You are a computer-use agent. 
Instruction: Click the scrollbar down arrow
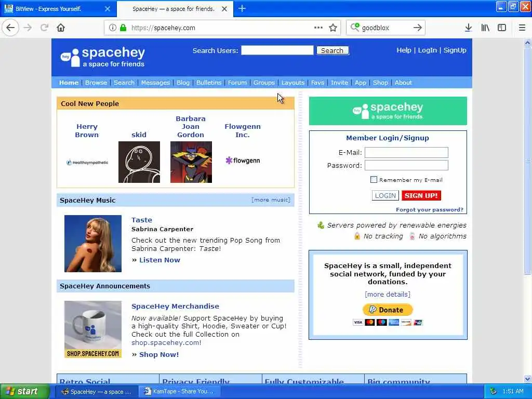tap(527, 379)
